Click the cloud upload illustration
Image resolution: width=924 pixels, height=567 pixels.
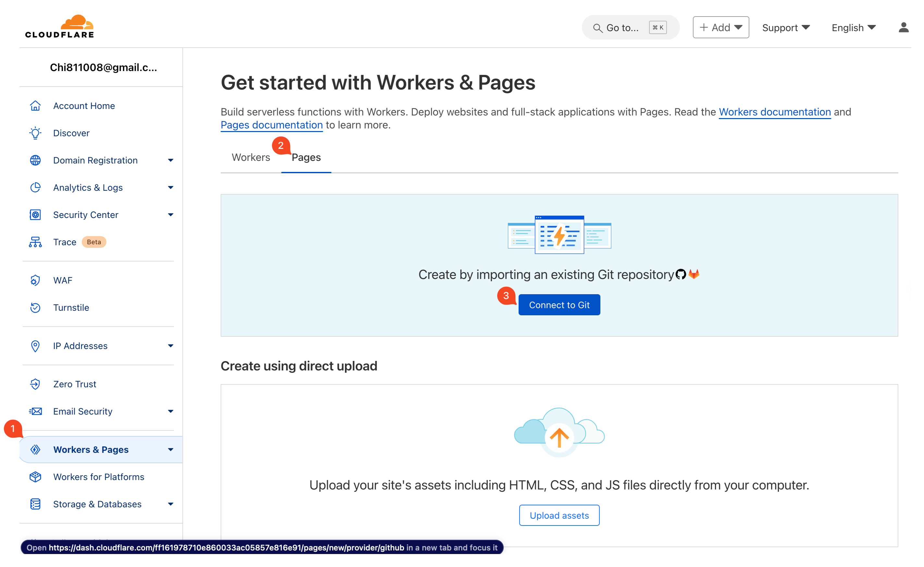[559, 432]
